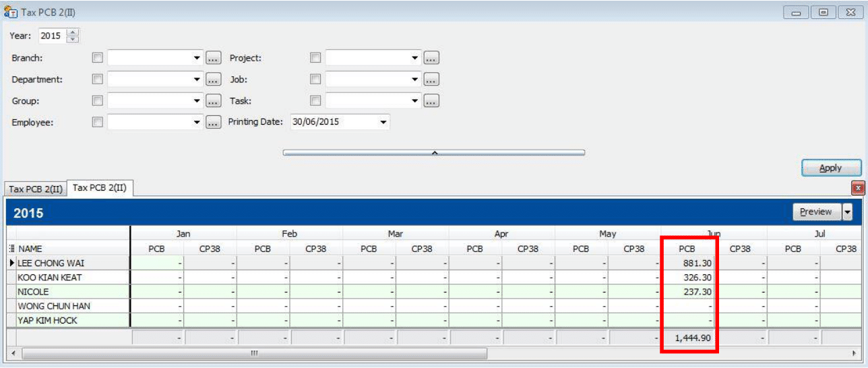Click the horizontal scrollbar thumb

254,353
